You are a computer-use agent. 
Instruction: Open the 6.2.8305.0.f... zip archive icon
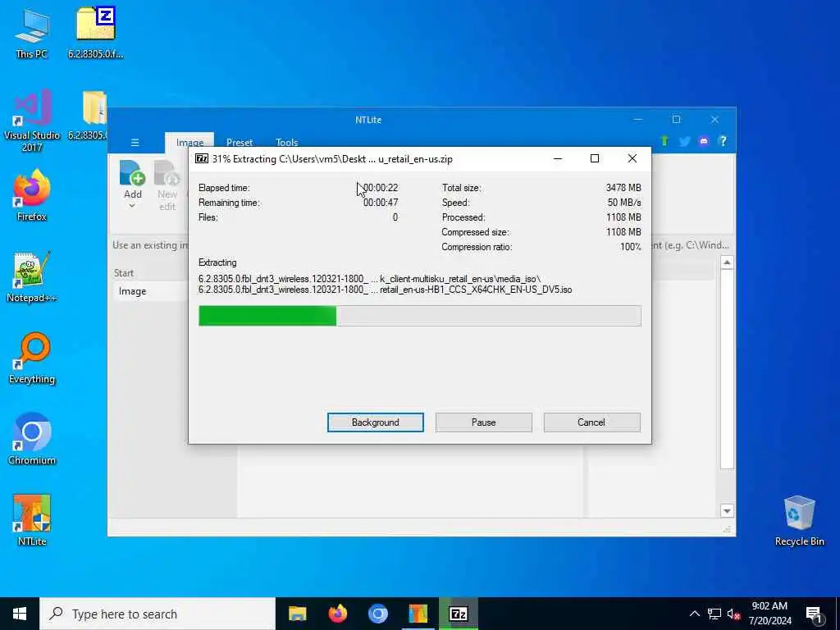tap(95, 33)
